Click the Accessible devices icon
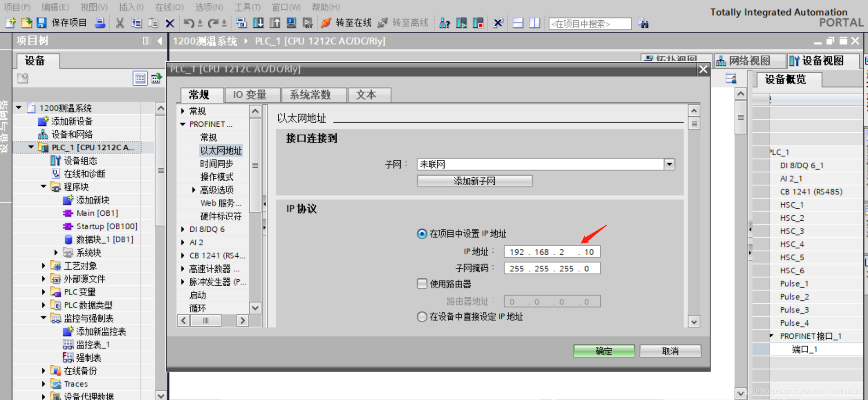Image resolution: width=868 pixels, height=400 pixels. (x=445, y=23)
